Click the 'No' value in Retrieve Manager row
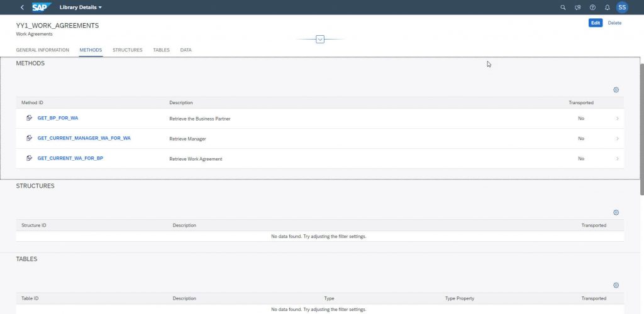 click(580, 139)
